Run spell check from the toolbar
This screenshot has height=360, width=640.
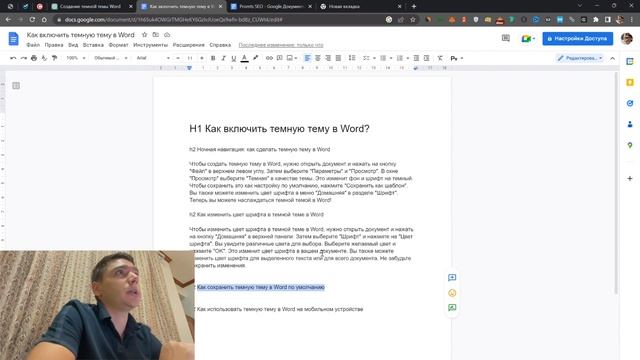pos(44,58)
